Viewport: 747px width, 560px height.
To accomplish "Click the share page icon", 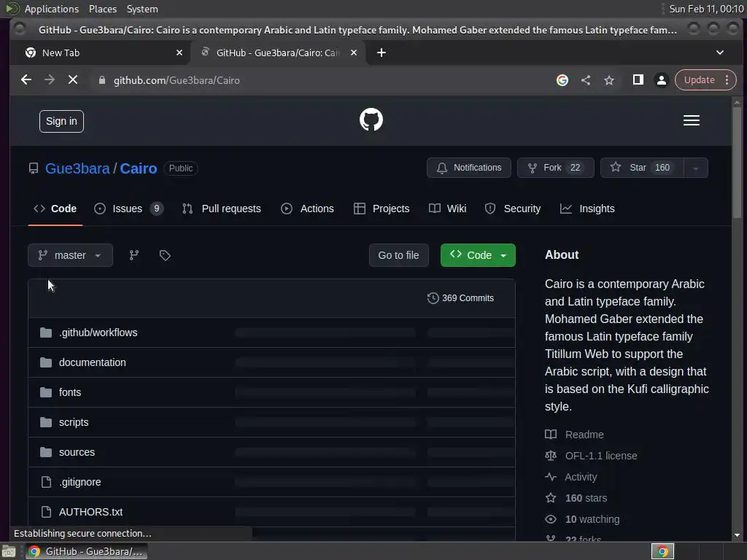I will 586,80.
